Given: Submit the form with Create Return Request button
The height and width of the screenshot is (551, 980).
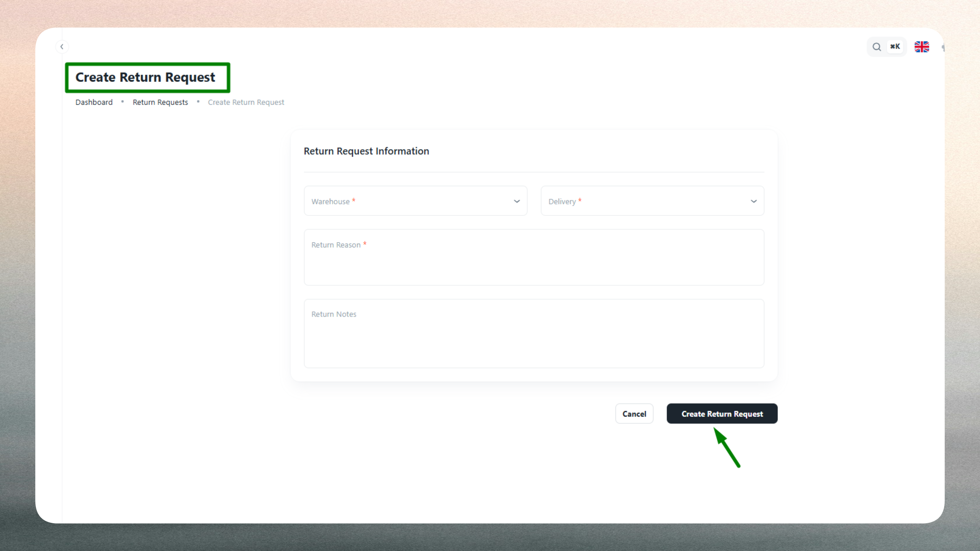Looking at the screenshot, I should tap(722, 414).
